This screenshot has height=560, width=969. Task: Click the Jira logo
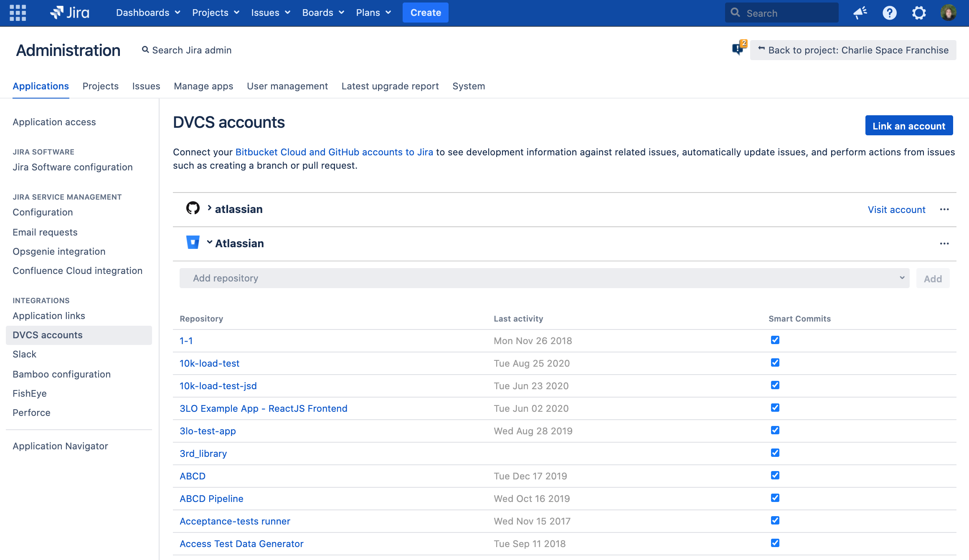pyautogui.click(x=69, y=13)
